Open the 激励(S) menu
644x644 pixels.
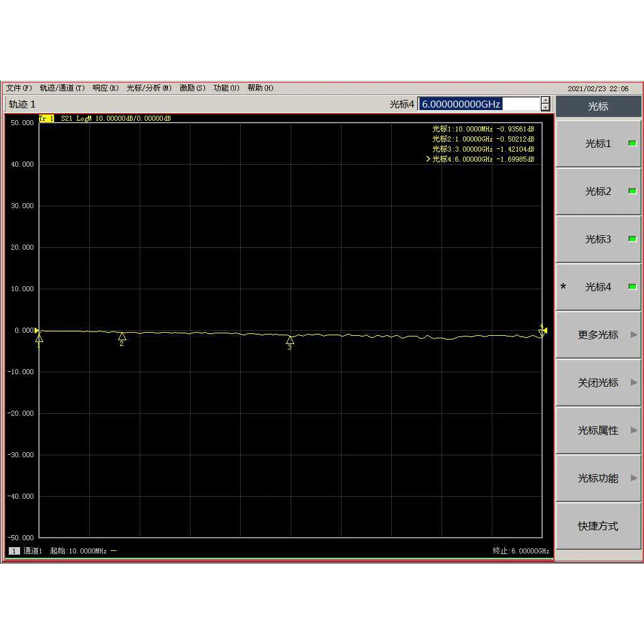point(192,88)
